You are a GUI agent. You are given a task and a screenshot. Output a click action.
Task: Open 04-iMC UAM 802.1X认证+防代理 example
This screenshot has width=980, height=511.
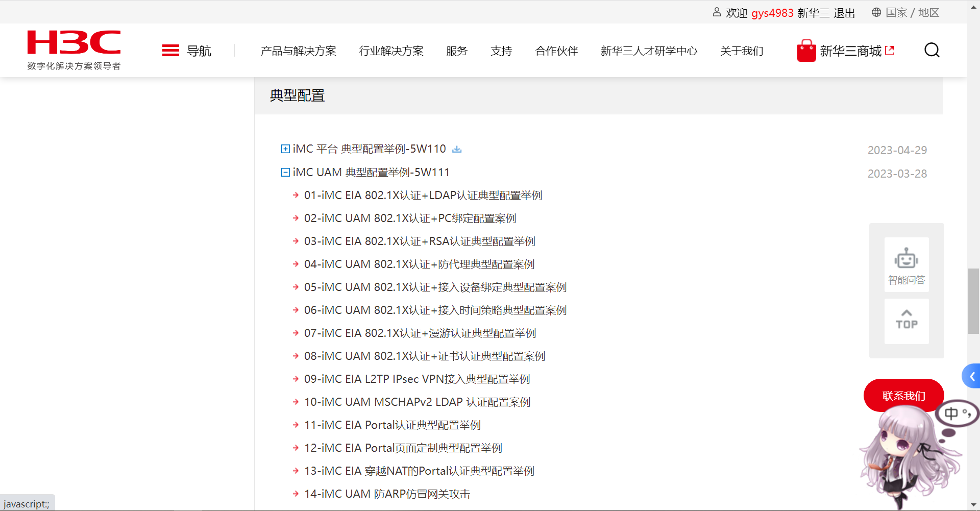click(x=420, y=264)
